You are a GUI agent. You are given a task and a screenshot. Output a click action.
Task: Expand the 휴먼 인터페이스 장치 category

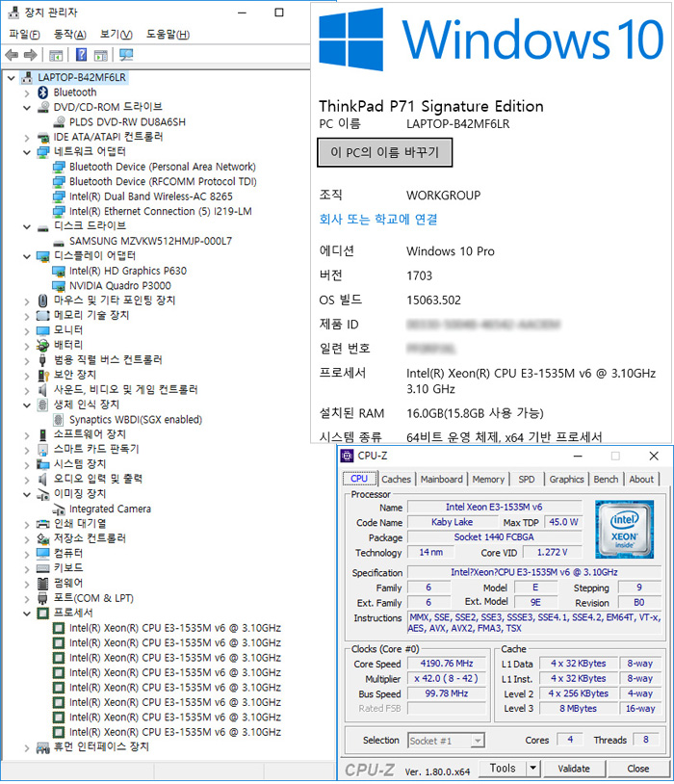[27, 748]
